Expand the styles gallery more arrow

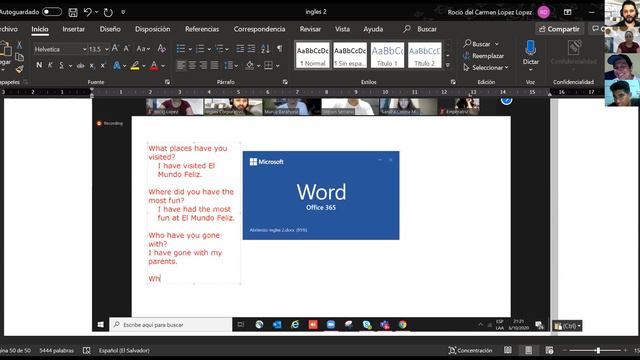click(448, 65)
